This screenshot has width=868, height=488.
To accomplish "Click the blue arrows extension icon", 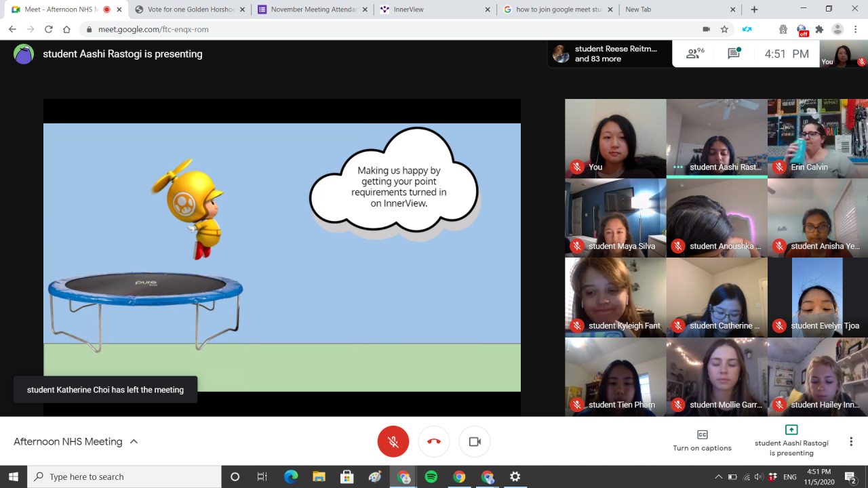I will (x=747, y=29).
